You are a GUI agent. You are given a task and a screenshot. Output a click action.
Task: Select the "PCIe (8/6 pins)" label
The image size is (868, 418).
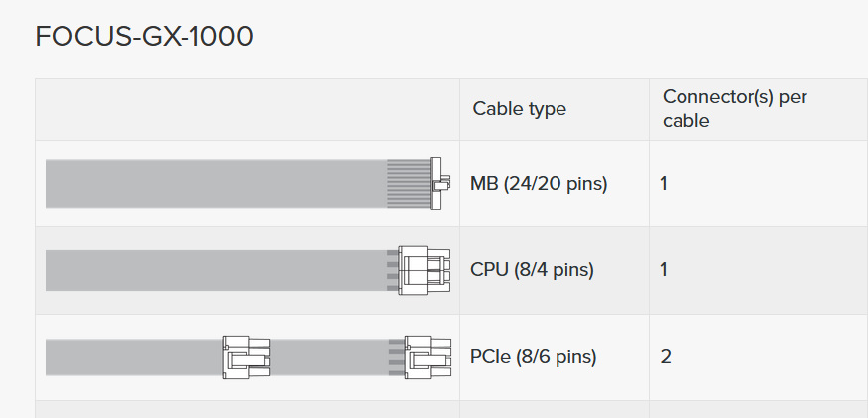[x=533, y=356]
